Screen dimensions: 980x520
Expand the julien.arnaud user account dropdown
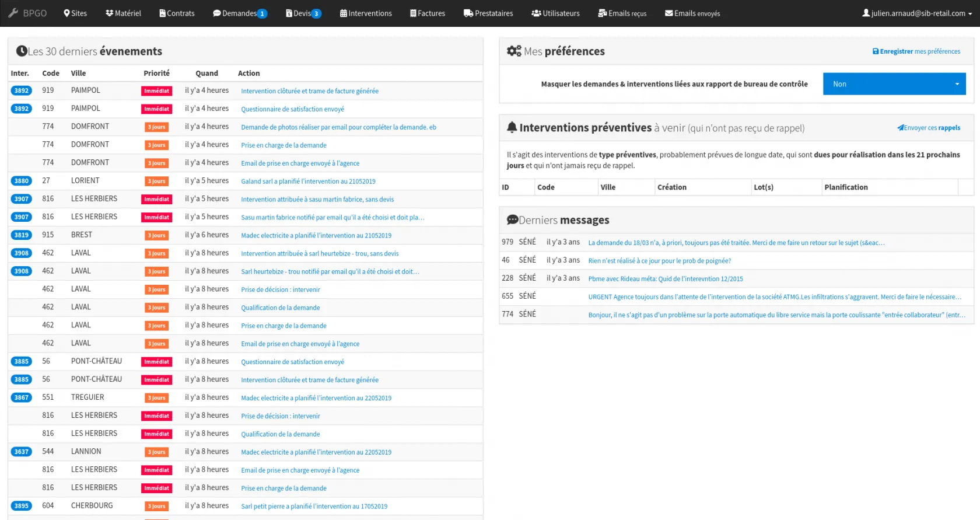pos(917,13)
